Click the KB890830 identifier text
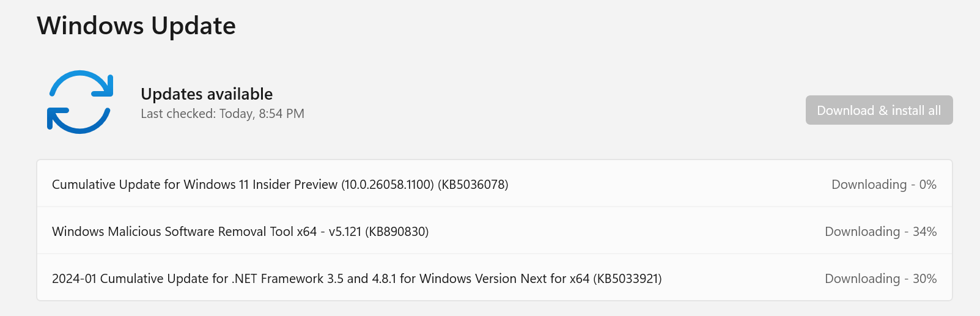This screenshot has height=316, width=980. (397, 232)
